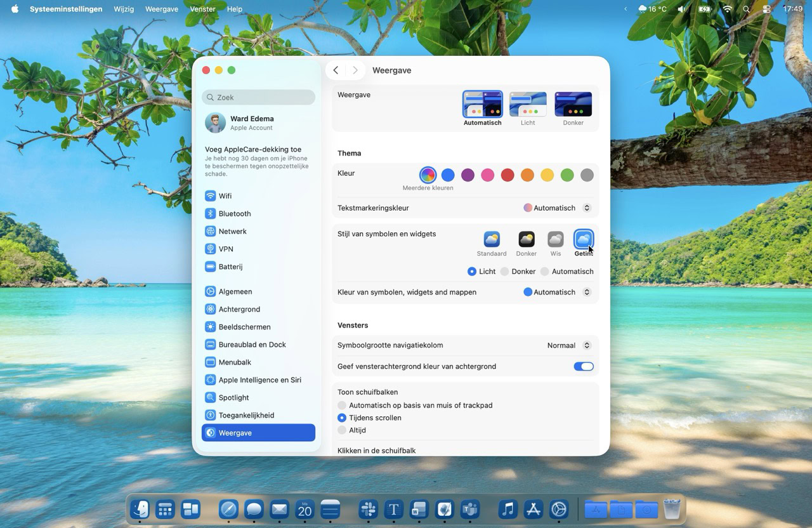Toggle window background tinting switch off
The width and height of the screenshot is (812, 528).
[583, 367]
